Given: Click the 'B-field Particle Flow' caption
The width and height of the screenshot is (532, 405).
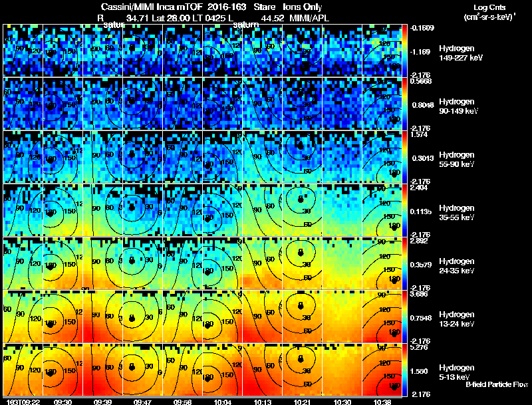Looking at the screenshot, I should tap(497, 384).
